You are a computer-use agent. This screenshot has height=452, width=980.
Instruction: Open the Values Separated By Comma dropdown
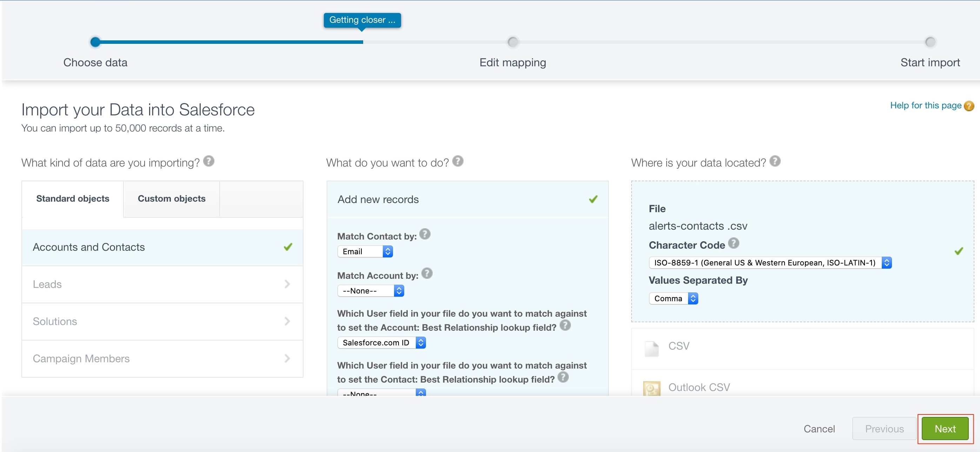673,298
